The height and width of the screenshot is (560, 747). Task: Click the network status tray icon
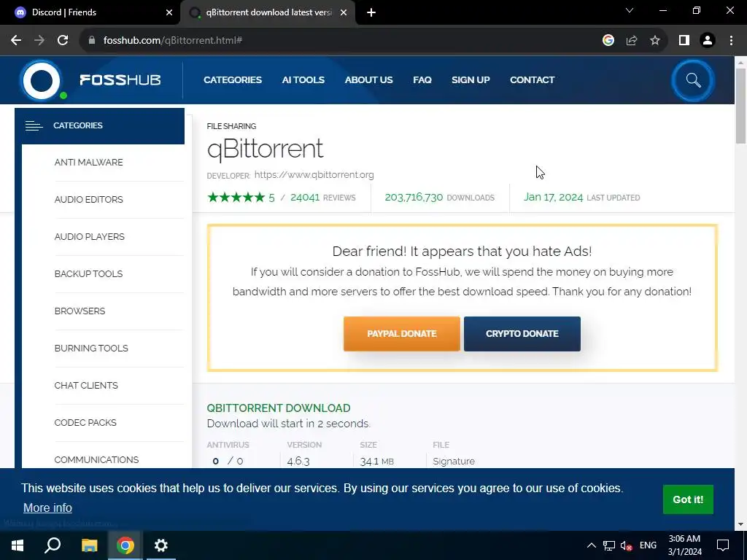point(609,545)
